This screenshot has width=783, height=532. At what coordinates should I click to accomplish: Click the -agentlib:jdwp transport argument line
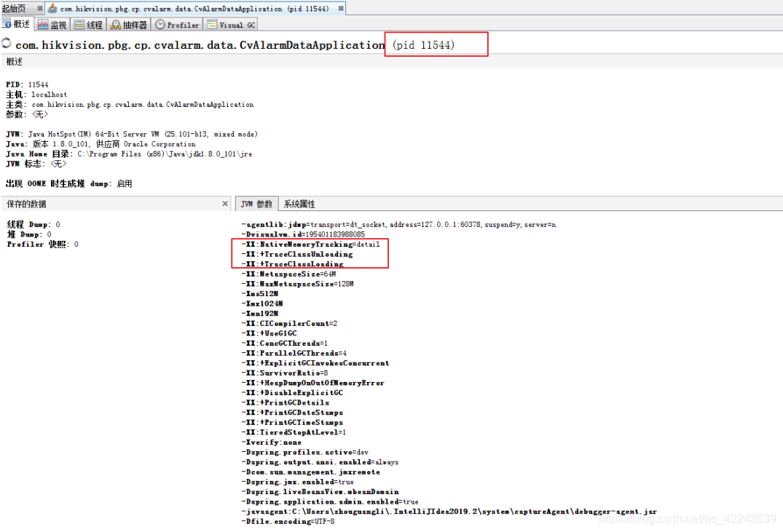[399, 225]
